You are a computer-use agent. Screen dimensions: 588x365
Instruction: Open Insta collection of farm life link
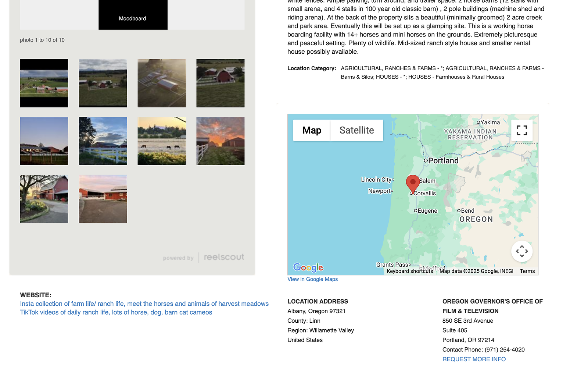pos(144,304)
